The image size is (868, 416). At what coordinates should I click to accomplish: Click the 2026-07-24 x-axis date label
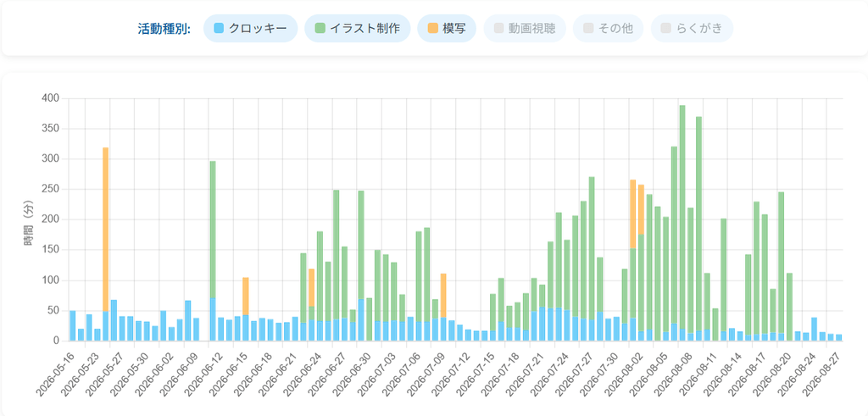coord(543,374)
